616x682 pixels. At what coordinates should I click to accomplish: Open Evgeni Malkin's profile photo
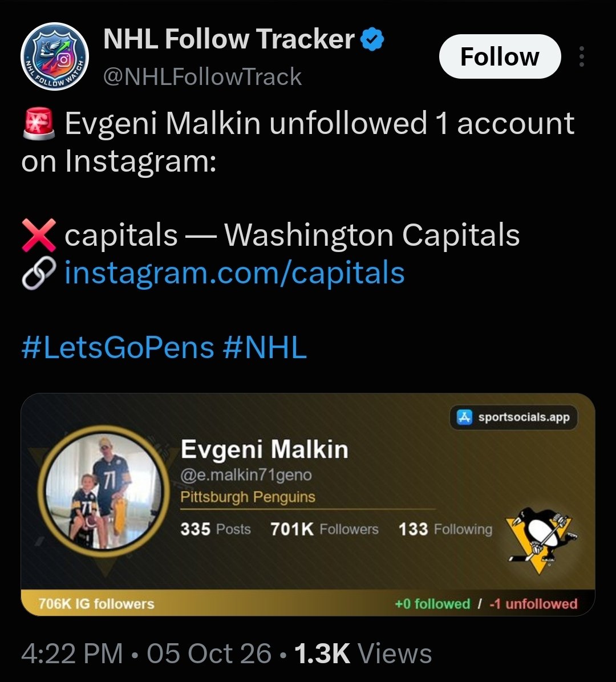(104, 492)
